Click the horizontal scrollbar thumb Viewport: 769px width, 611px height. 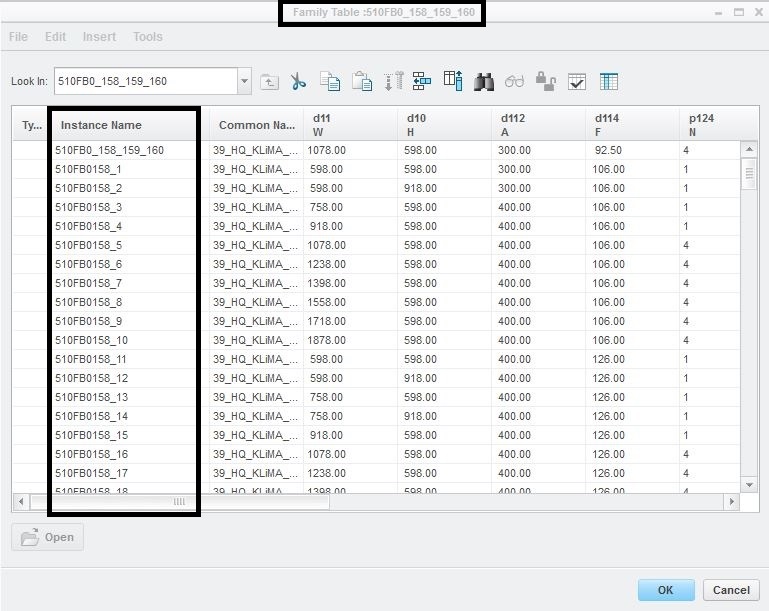click(179, 502)
